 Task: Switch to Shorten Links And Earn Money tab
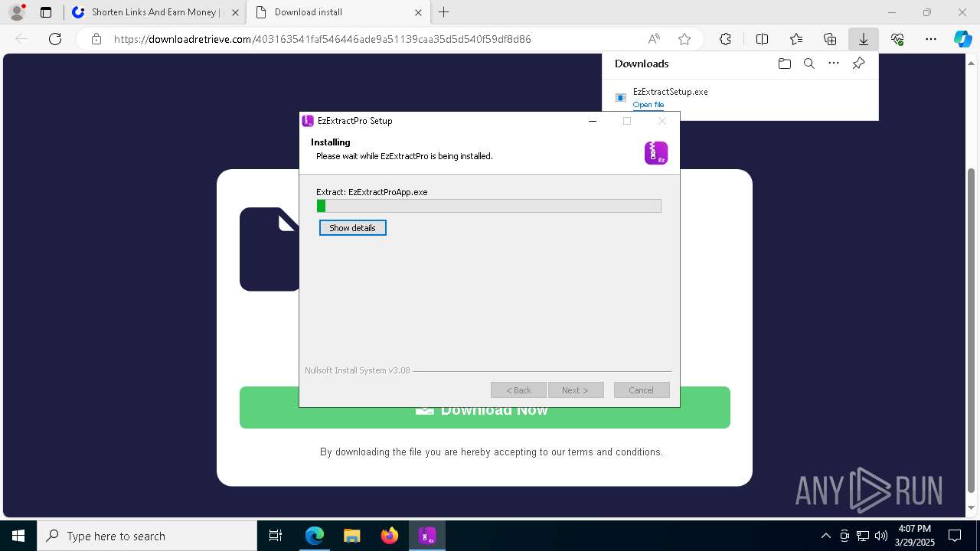pos(154,12)
